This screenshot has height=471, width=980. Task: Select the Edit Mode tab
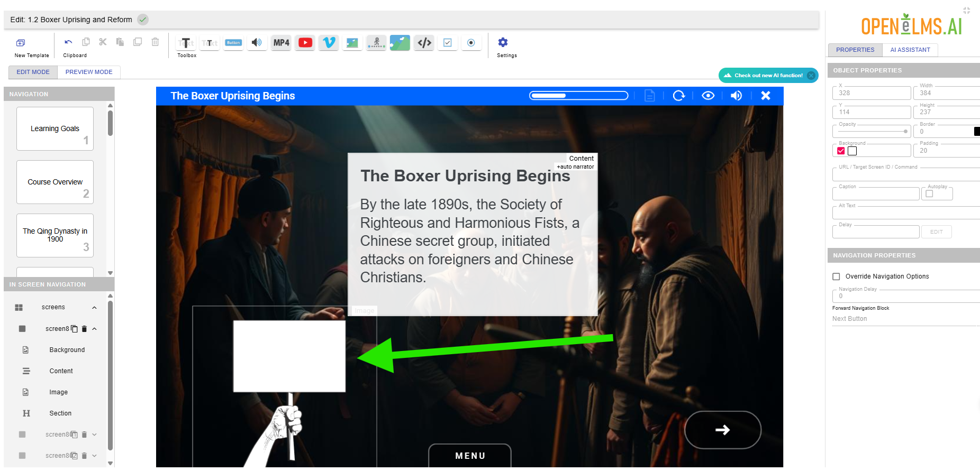click(33, 72)
